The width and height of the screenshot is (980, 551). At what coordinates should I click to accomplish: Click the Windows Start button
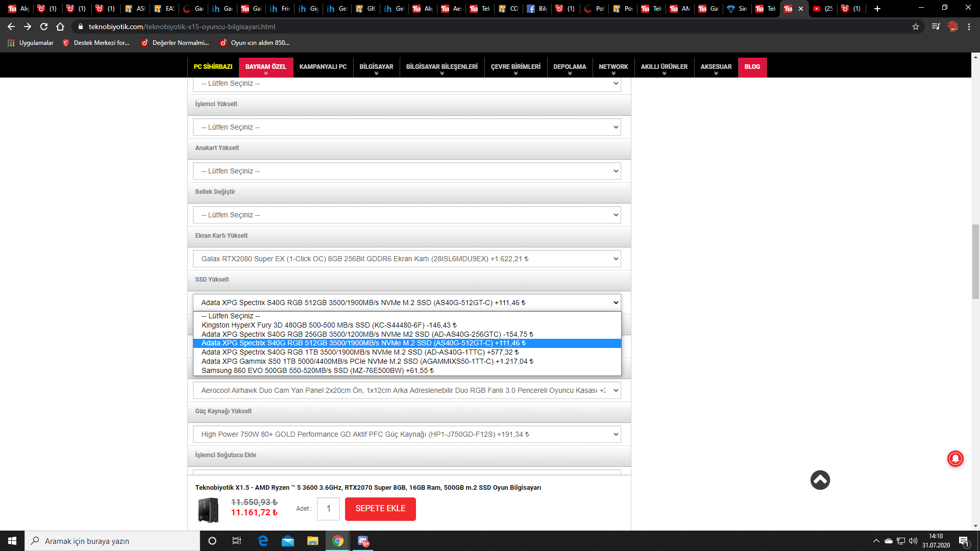(12, 541)
